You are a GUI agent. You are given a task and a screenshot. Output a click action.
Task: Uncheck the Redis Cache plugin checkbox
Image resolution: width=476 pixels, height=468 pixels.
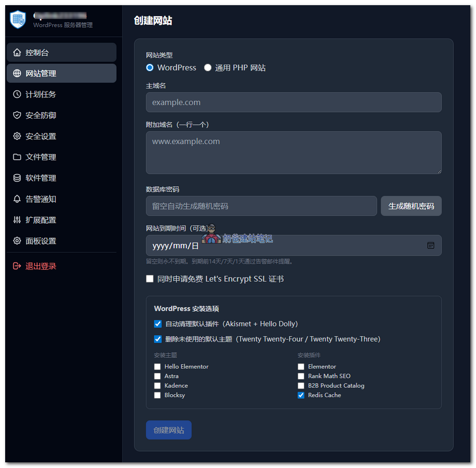(x=301, y=395)
